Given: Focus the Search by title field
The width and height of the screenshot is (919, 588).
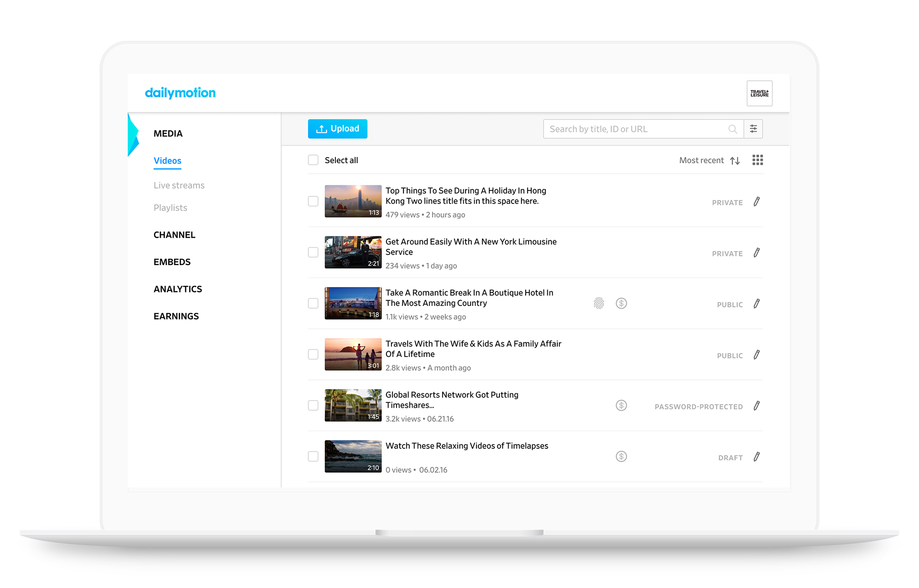Looking at the screenshot, I should (x=634, y=129).
